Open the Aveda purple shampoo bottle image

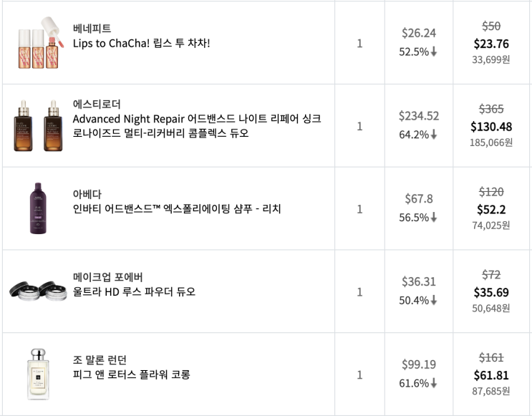[x=39, y=209]
